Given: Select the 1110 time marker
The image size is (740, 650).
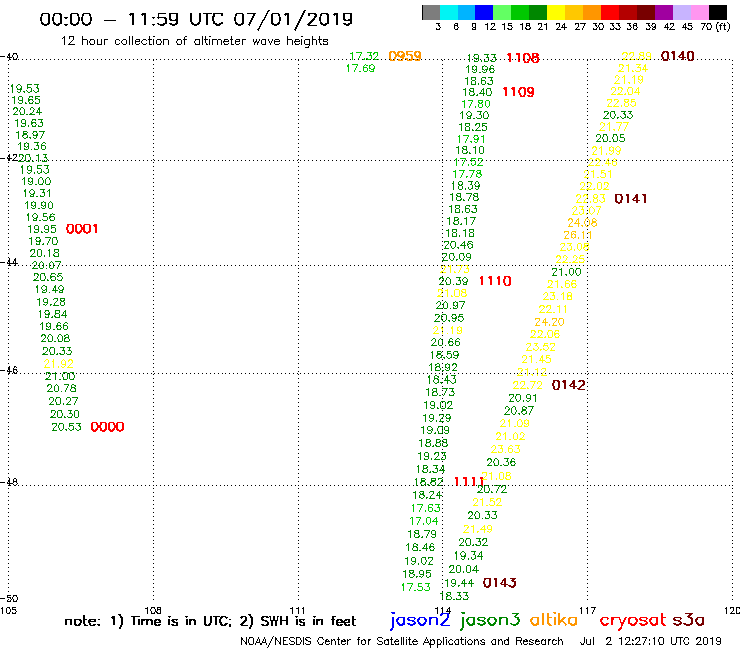Looking at the screenshot, I should point(495,281).
